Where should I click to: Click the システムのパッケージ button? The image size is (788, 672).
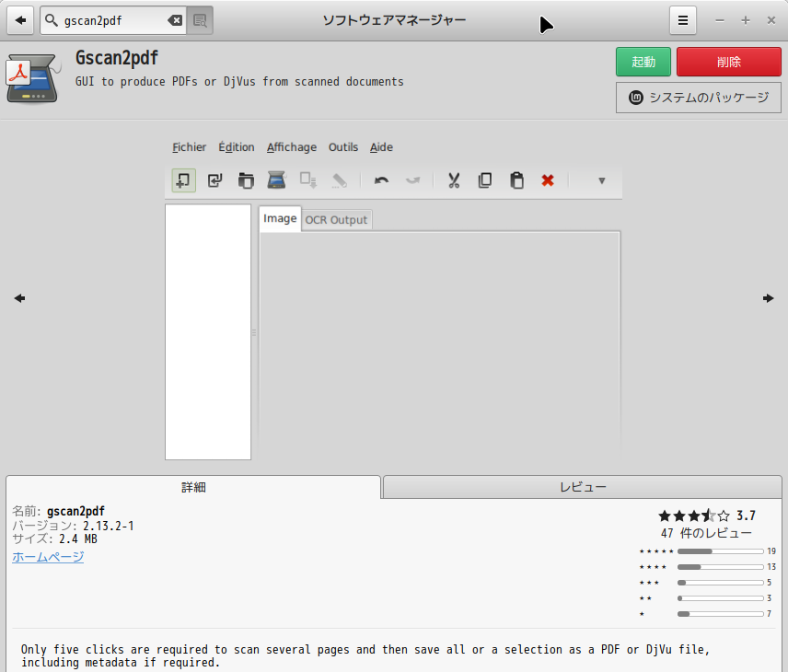click(x=699, y=98)
